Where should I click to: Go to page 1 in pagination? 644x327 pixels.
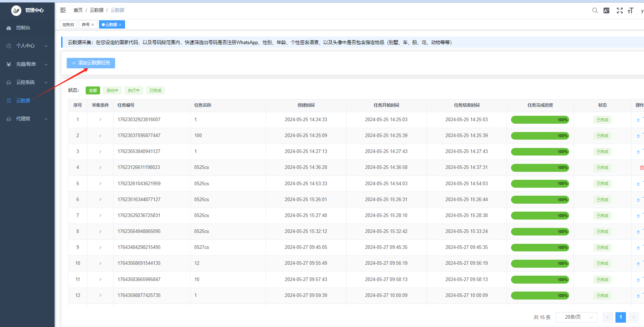point(621,317)
